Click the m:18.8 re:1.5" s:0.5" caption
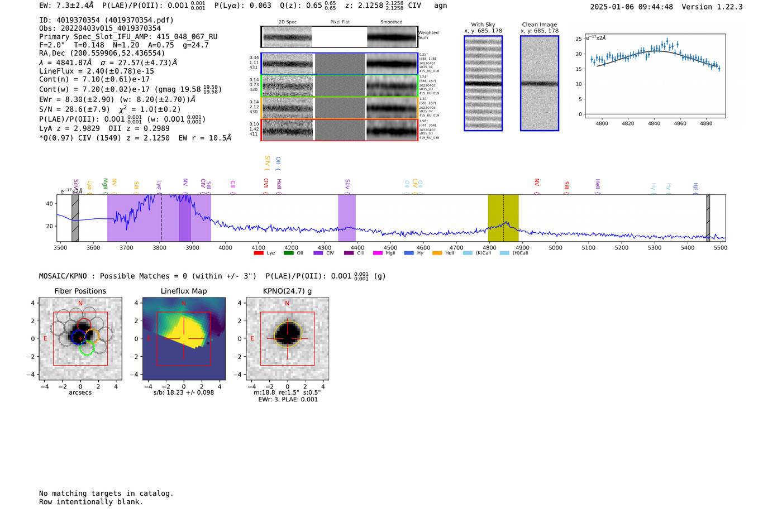Image resolution: width=782 pixels, height=532 pixels. [x=287, y=392]
